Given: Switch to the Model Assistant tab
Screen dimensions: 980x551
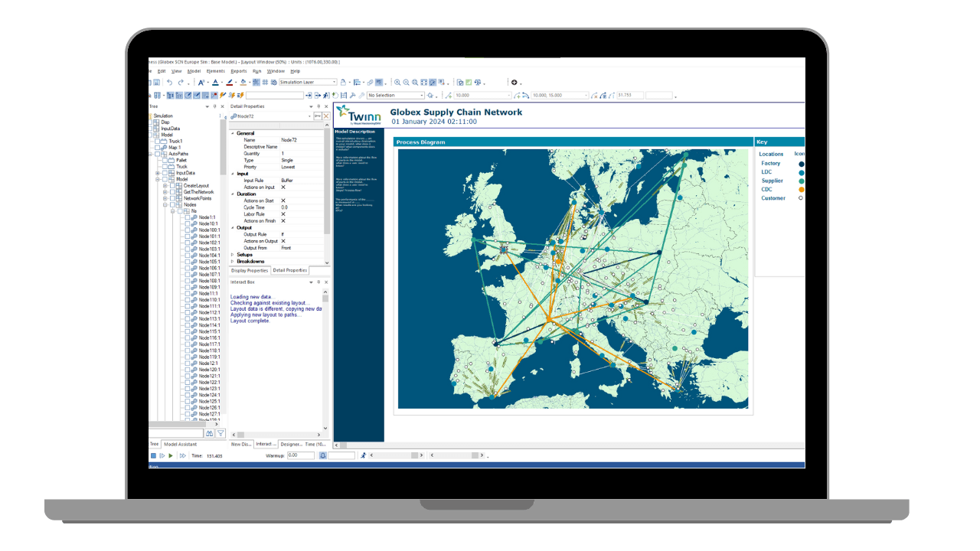Looking at the screenshot, I should (x=181, y=444).
